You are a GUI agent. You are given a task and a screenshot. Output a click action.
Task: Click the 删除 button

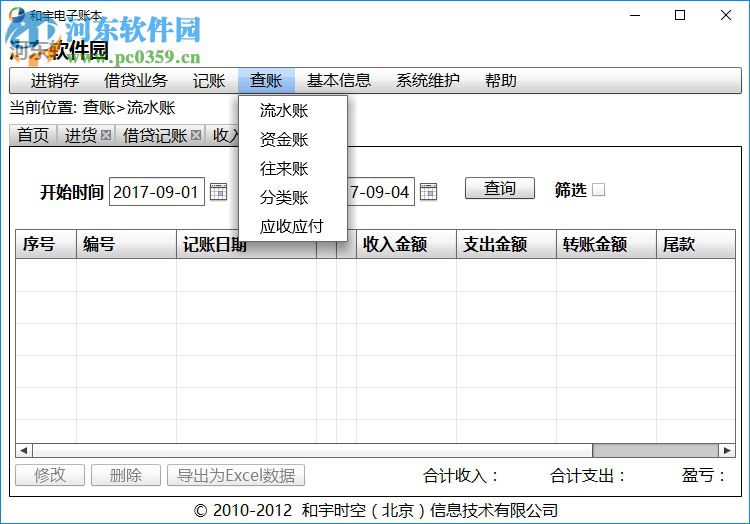click(x=126, y=475)
